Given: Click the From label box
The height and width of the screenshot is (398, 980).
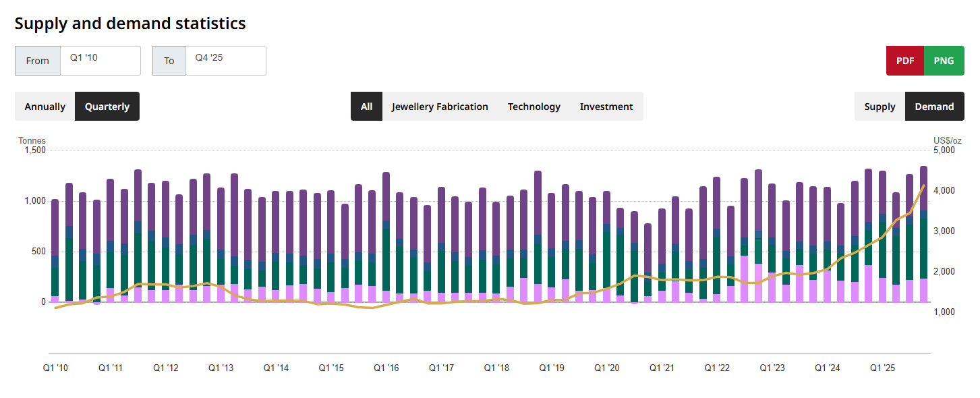Looking at the screenshot, I should tap(38, 61).
